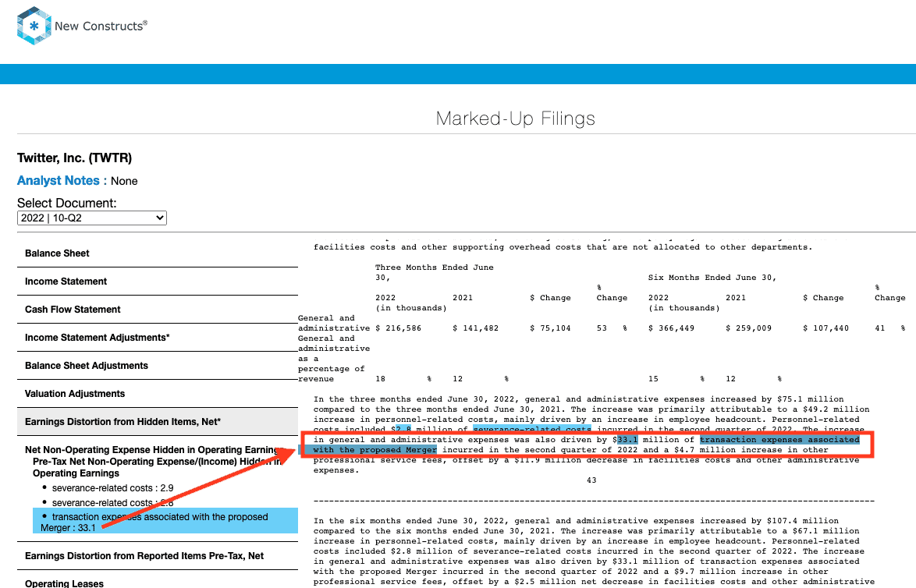916x588 pixels.
Task: Select Earnings Distortion from Hidden Items, Net
Action: (x=157, y=422)
